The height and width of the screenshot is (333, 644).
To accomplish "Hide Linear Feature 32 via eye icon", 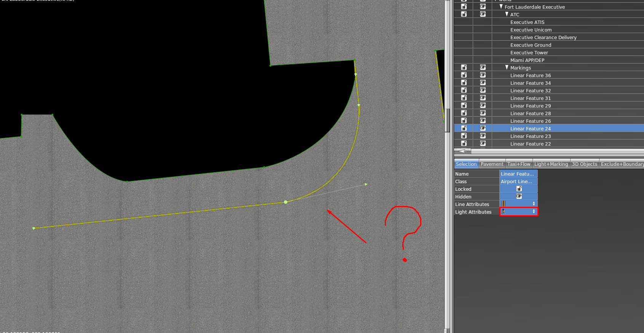I will tap(483, 90).
